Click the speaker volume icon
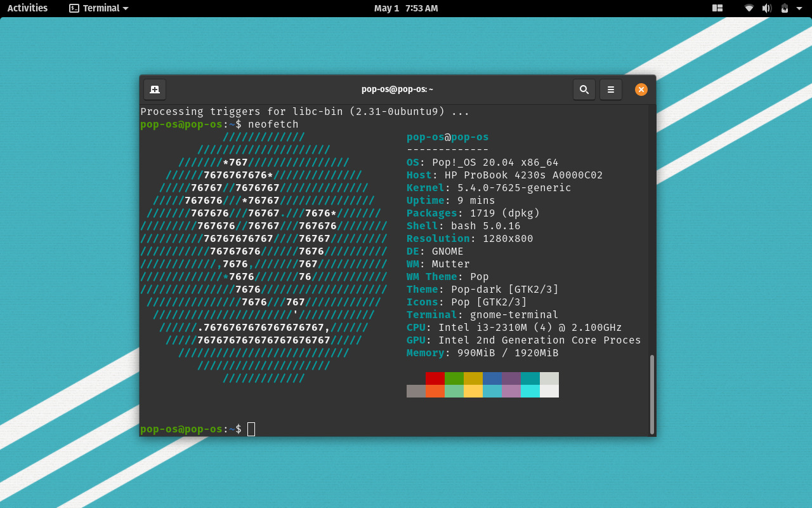Image resolution: width=812 pixels, height=508 pixels. [766, 8]
